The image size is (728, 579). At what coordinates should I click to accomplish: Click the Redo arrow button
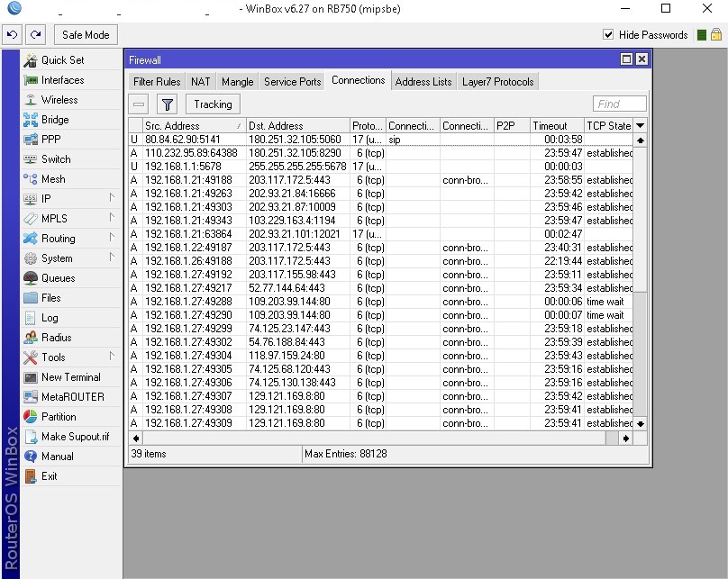(35, 35)
